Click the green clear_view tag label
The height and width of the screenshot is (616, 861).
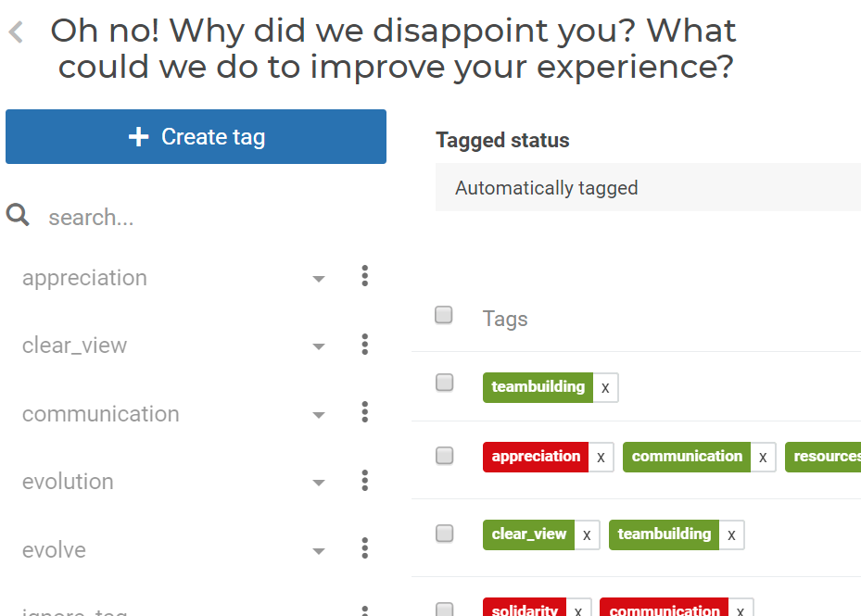[x=529, y=534]
